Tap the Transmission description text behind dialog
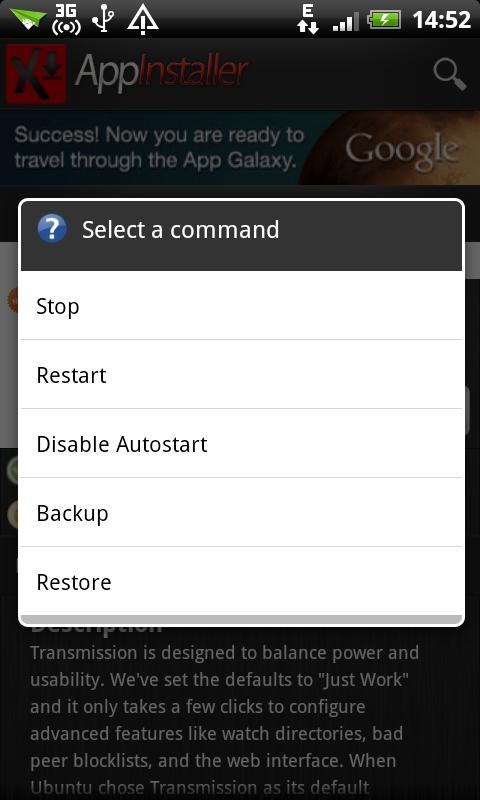480x800 pixels. (224, 720)
